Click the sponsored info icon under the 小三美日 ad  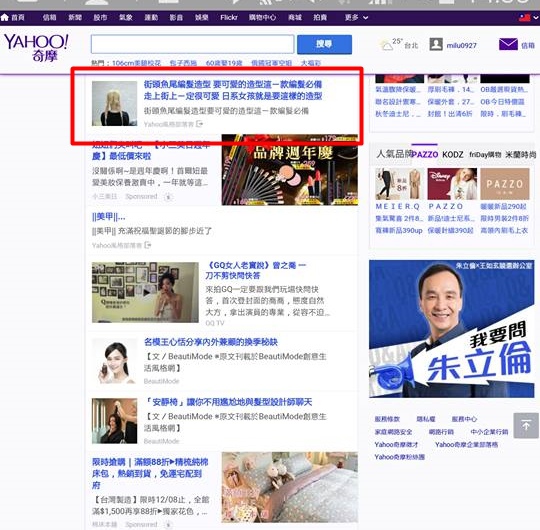168,197
